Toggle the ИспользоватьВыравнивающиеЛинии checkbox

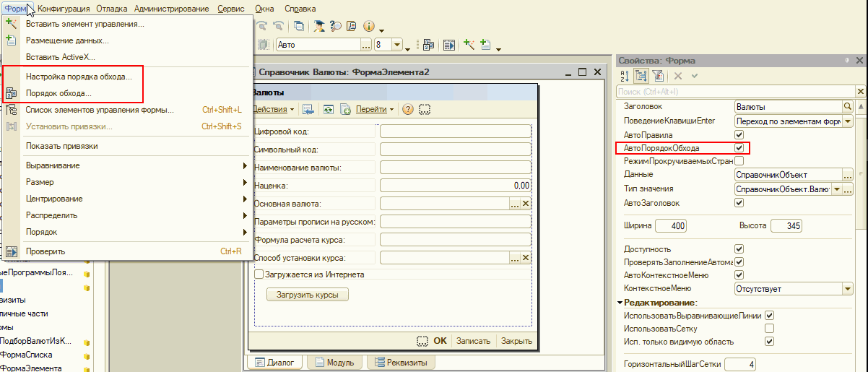[x=769, y=316]
